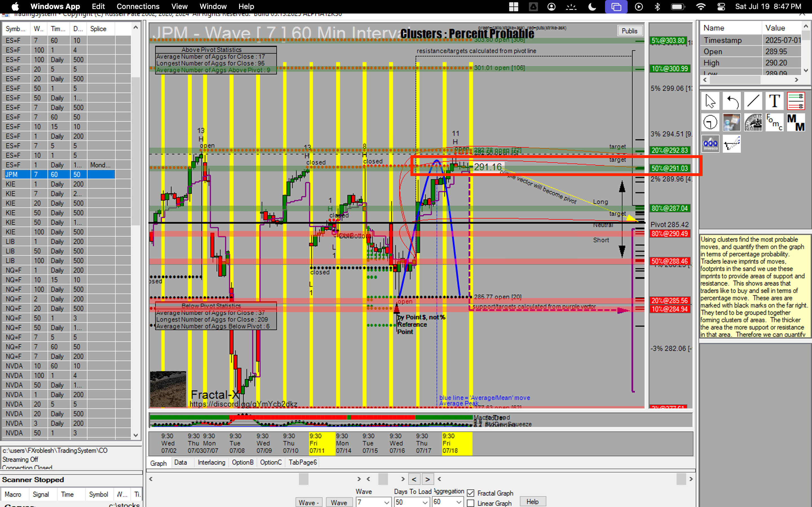The height and width of the screenshot is (507, 812).
Task: Click the MM icon in tool palette
Action: (x=796, y=123)
